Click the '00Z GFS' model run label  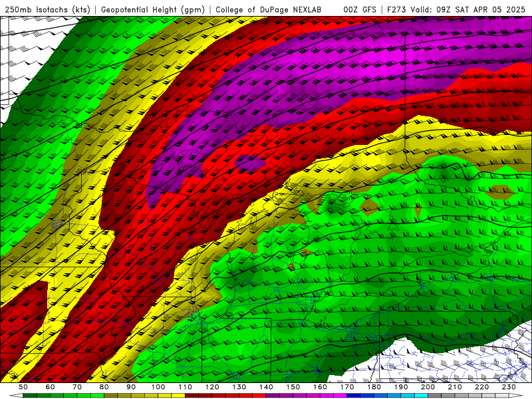[360, 10]
